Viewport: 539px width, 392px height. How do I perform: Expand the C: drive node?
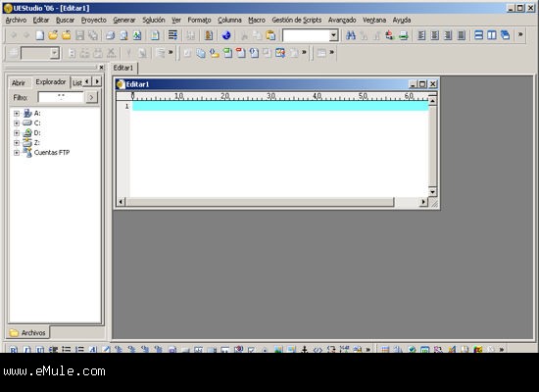(x=17, y=123)
